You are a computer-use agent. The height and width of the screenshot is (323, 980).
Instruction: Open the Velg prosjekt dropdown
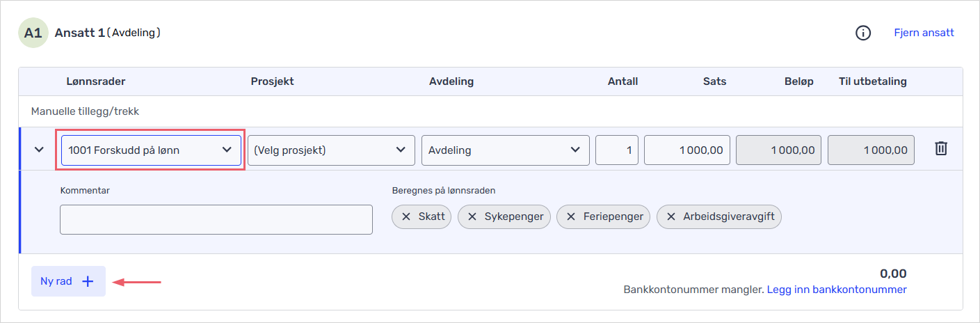point(331,150)
